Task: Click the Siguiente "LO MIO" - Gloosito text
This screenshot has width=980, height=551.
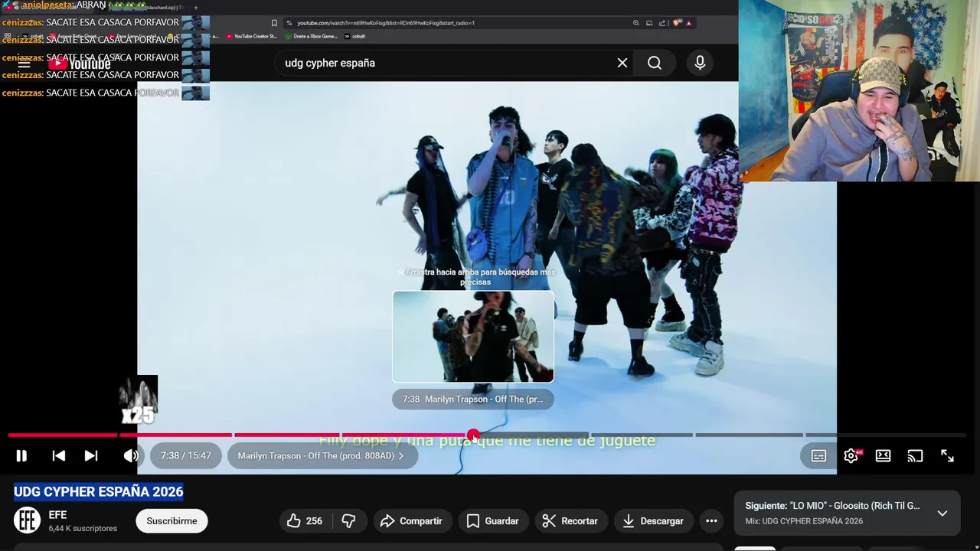Action: click(832, 506)
